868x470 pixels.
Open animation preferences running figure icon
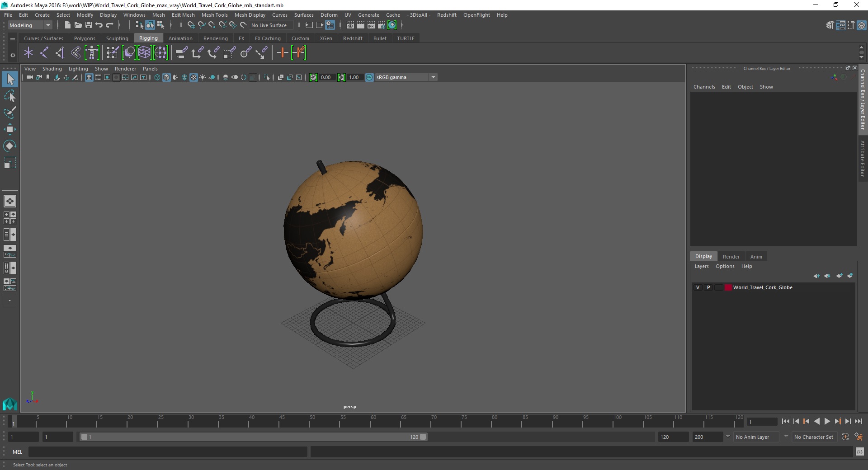click(x=859, y=437)
